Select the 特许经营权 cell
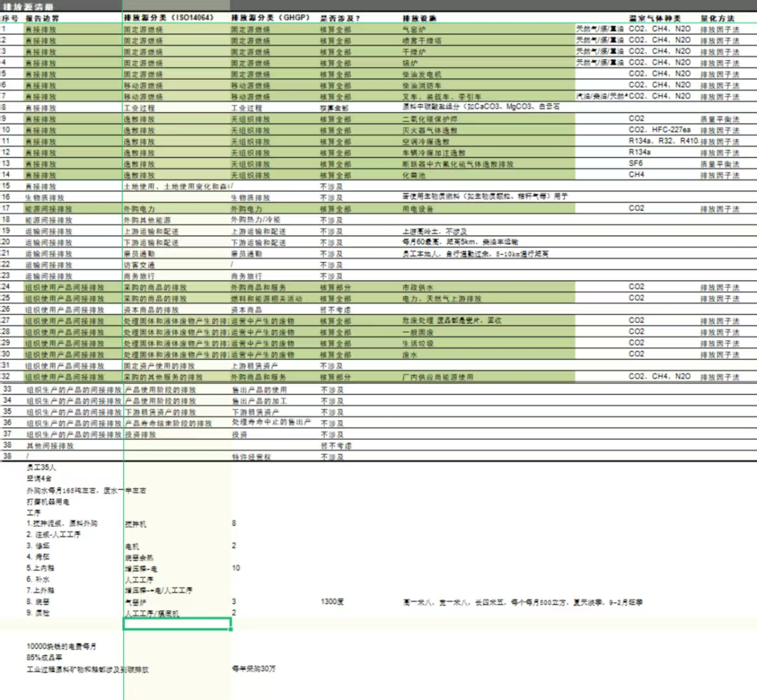 pyautogui.click(x=251, y=456)
